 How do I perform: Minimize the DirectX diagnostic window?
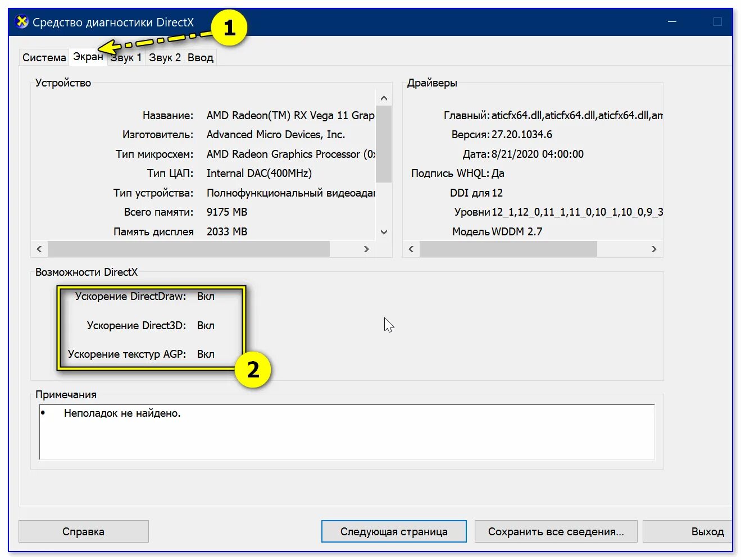point(672,22)
